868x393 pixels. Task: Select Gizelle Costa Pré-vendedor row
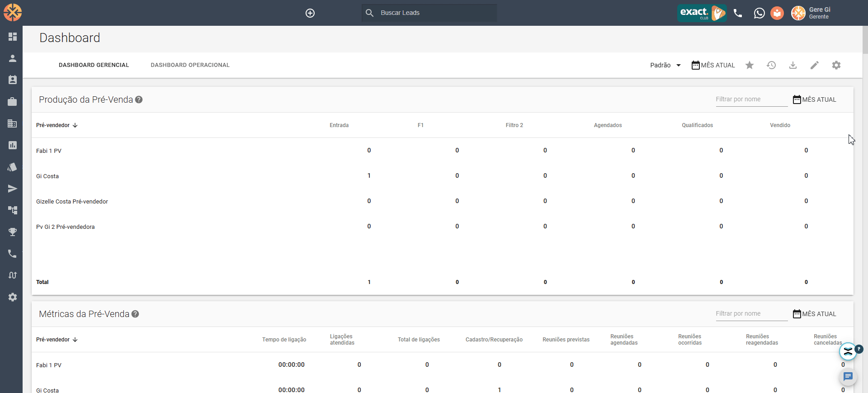click(443, 201)
